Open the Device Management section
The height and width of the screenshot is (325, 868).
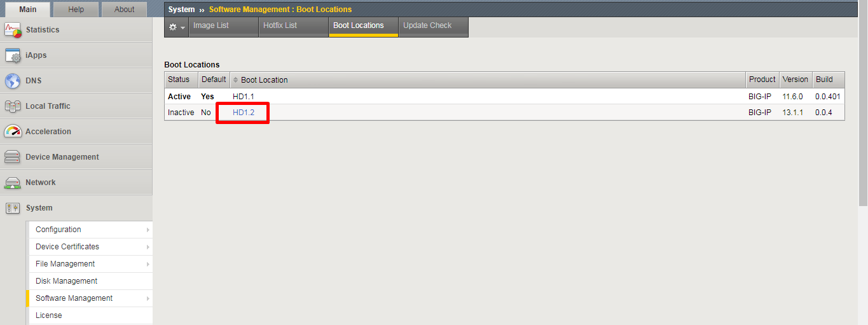76,157
